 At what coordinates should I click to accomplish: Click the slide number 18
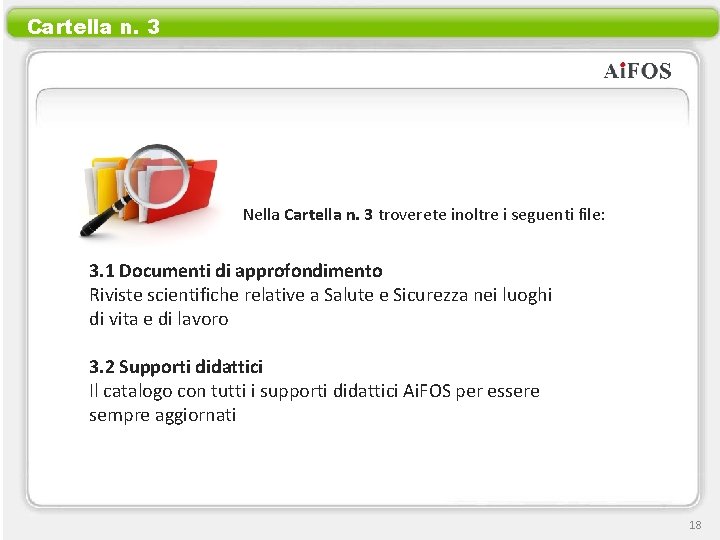[x=695, y=525]
